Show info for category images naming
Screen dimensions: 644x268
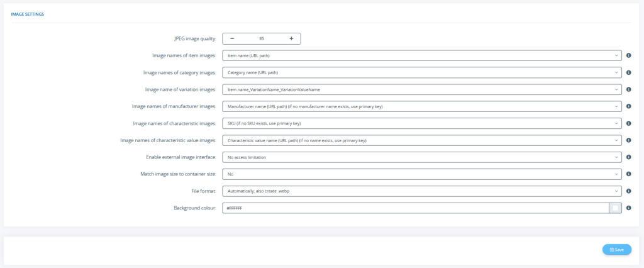pyautogui.click(x=628, y=72)
